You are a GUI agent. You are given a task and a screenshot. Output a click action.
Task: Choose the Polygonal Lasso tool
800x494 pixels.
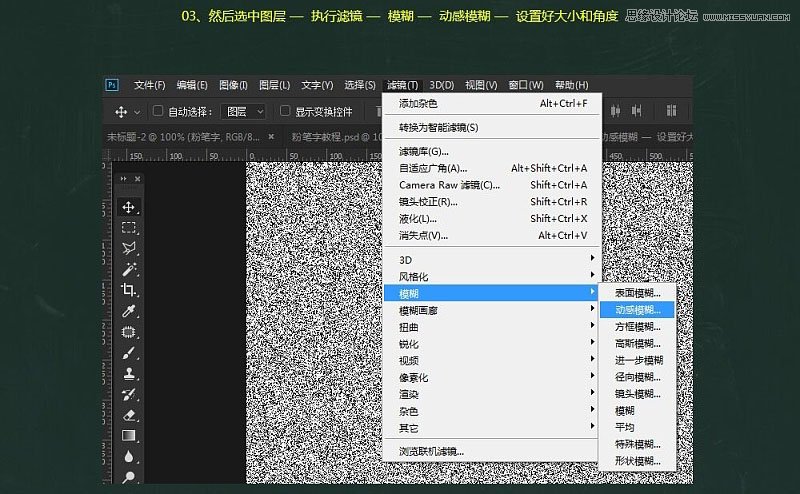[129, 249]
